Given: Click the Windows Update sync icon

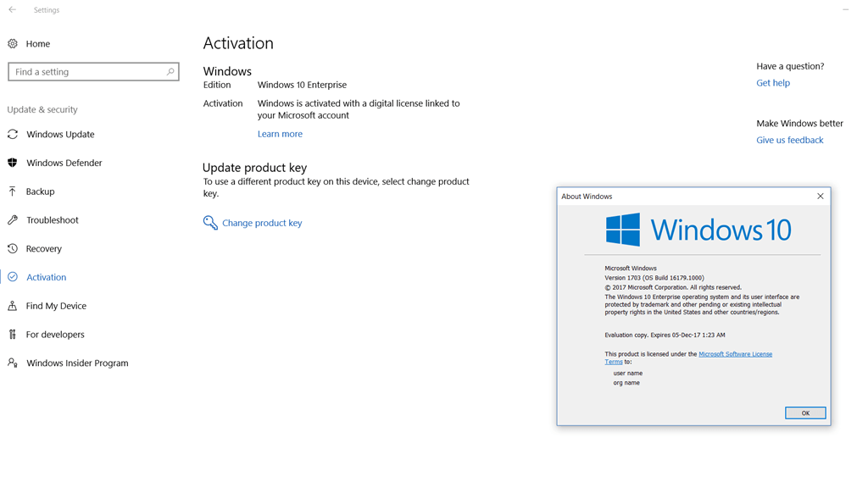Looking at the screenshot, I should (13, 135).
